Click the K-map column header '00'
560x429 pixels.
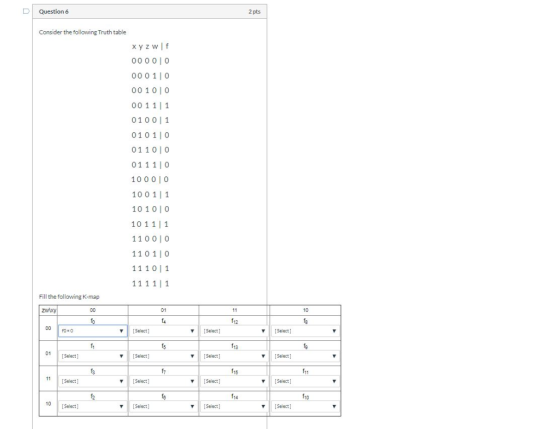(92, 310)
